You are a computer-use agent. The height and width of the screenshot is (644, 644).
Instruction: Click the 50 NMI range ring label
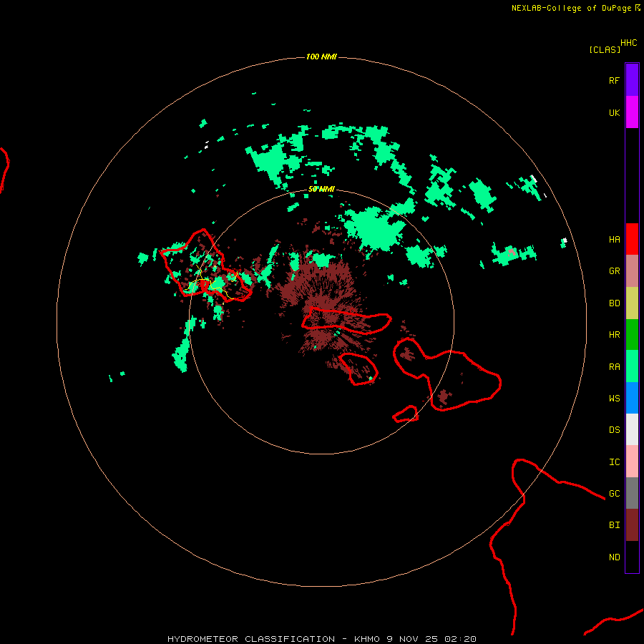321,189
